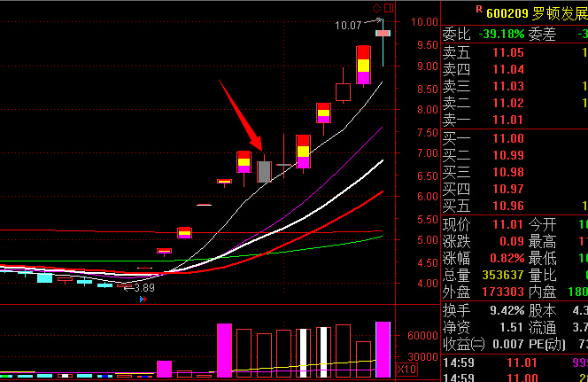This screenshot has width=588, height=382.
Task: Click the 现价 value 11.01
Action: pos(508,224)
